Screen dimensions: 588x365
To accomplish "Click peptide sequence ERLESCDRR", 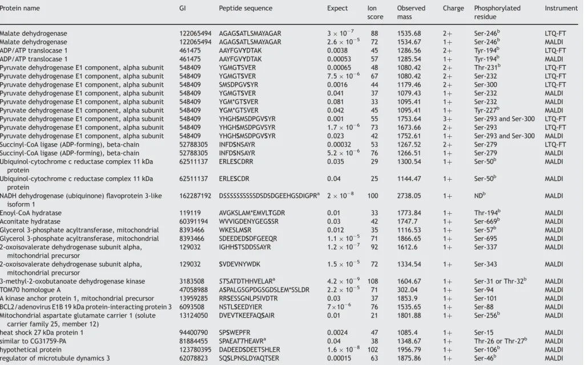I will (236, 161).
